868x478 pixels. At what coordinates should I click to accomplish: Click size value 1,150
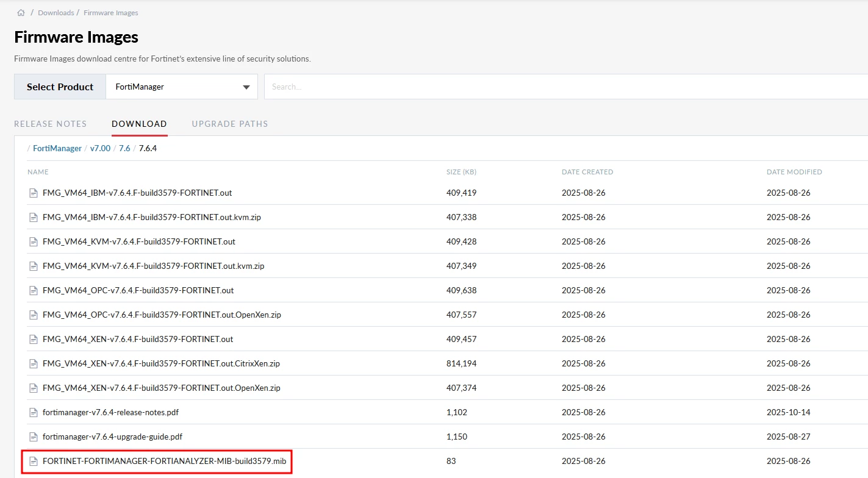[457, 437]
